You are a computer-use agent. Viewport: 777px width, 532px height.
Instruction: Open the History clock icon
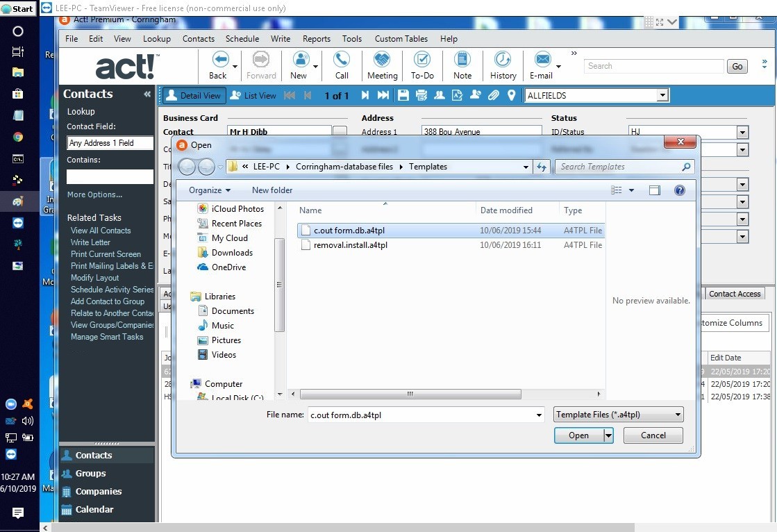click(503, 60)
